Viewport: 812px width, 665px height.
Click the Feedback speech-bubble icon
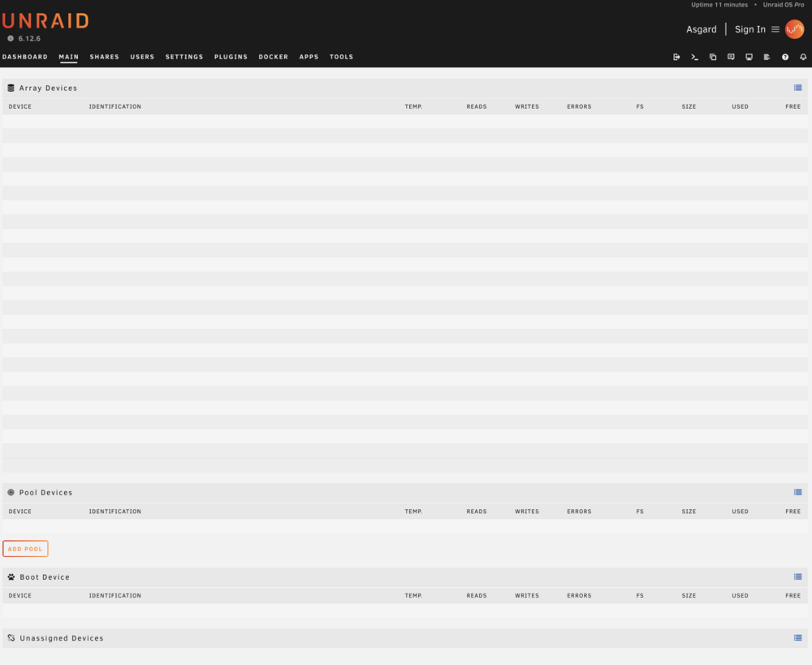coord(731,57)
